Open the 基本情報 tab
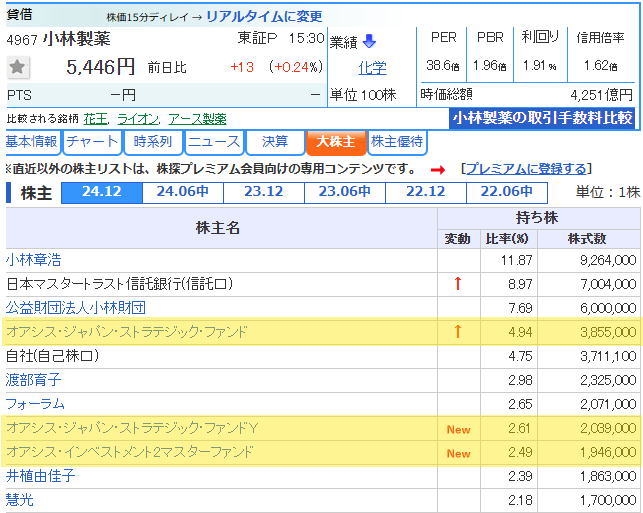The width and height of the screenshot is (643, 513). [32, 142]
